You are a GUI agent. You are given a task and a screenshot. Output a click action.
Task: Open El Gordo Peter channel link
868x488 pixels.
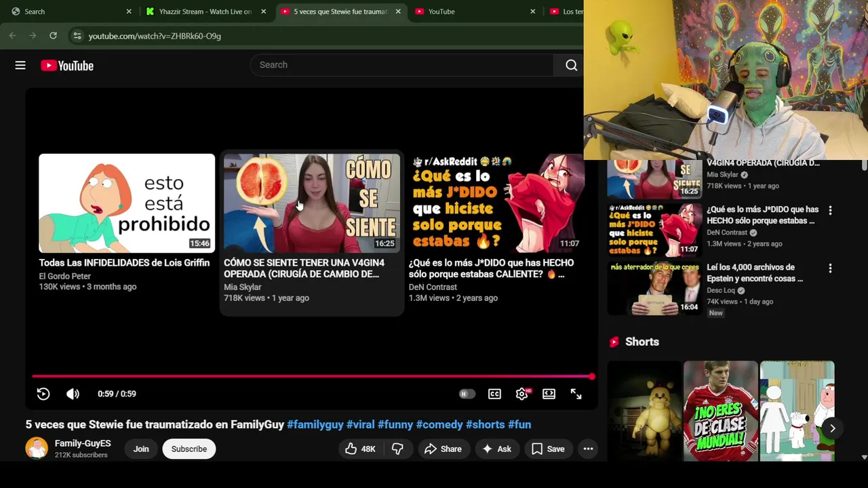point(64,276)
